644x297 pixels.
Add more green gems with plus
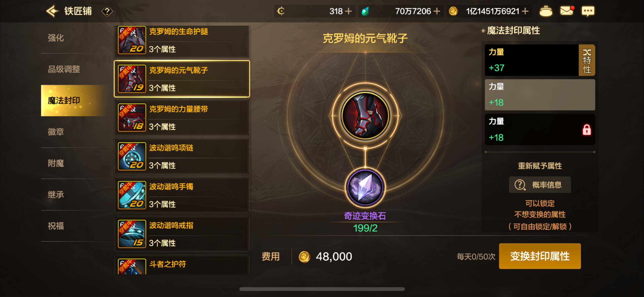click(x=437, y=11)
